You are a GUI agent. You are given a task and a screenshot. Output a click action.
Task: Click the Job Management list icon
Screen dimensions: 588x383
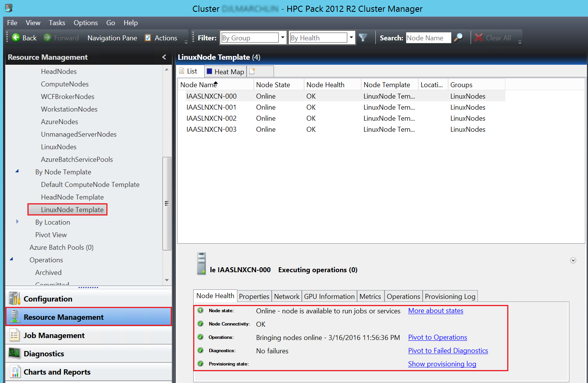[x=14, y=335]
